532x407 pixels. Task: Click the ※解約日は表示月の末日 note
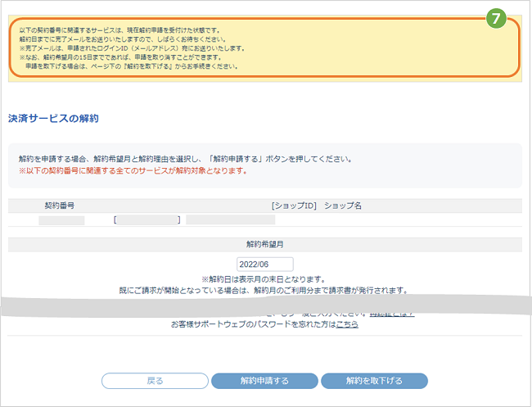point(264,279)
